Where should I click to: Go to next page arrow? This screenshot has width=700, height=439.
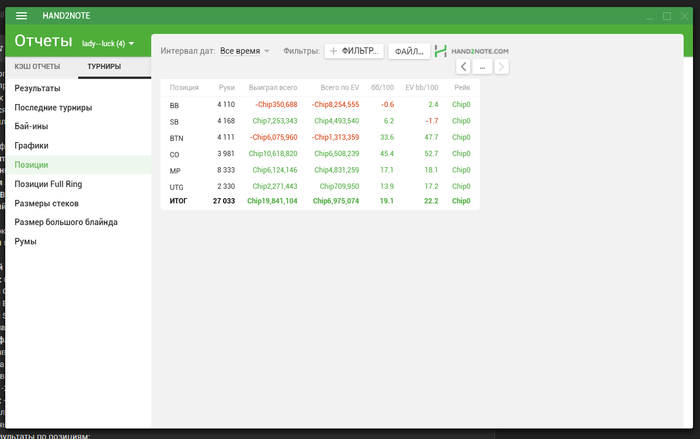pyautogui.click(x=501, y=67)
